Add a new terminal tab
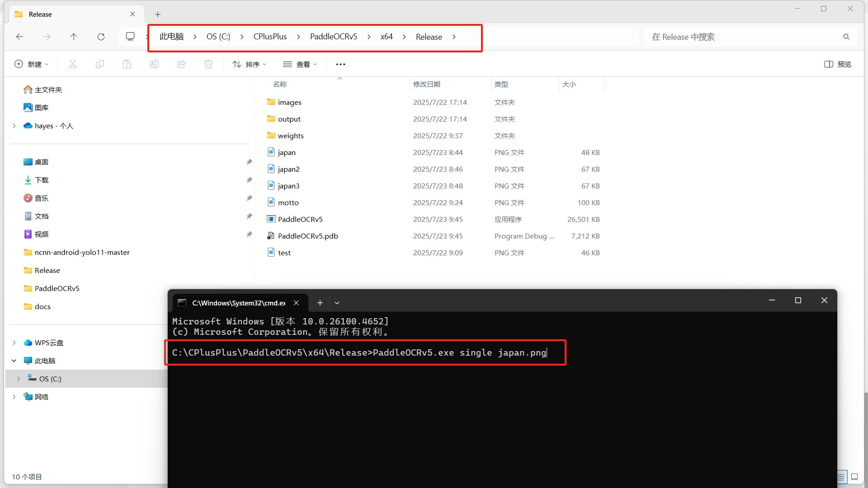Screen dimensions: 868x488 [320, 303]
